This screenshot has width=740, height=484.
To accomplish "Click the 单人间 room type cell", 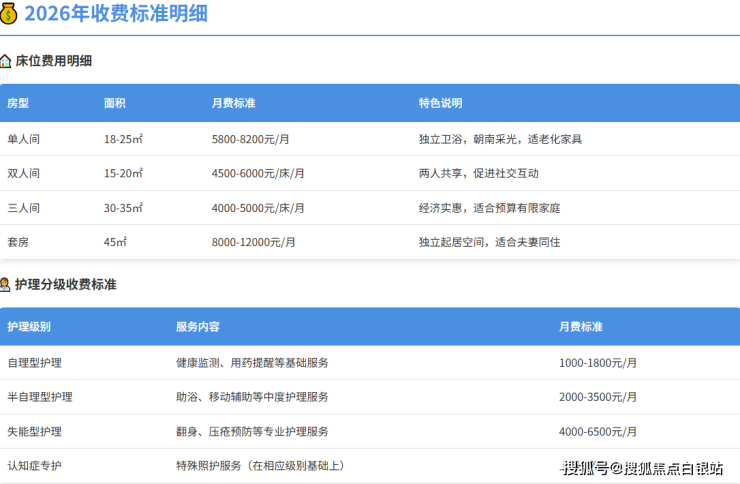I will 24,139.
